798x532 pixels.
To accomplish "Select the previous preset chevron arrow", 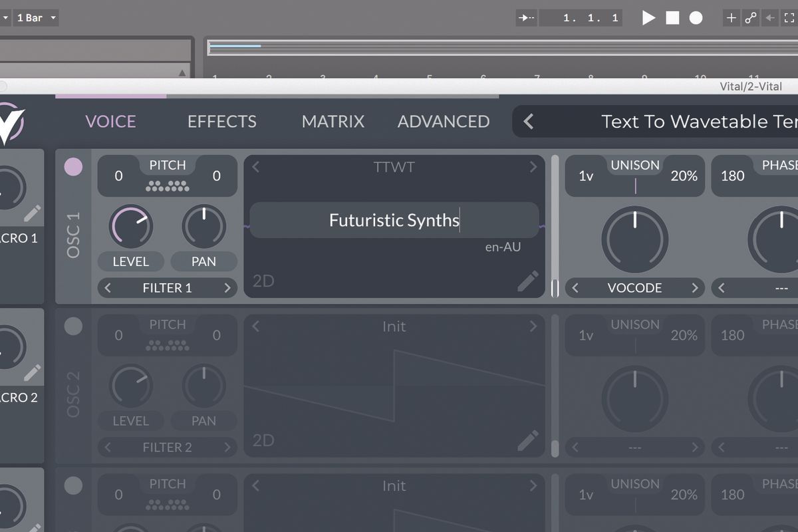I will pyautogui.click(x=528, y=122).
